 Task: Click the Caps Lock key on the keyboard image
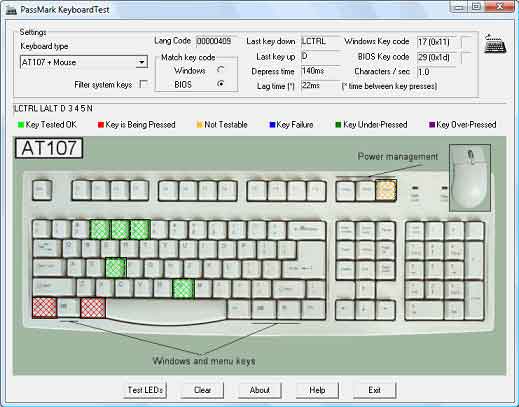(49, 268)
